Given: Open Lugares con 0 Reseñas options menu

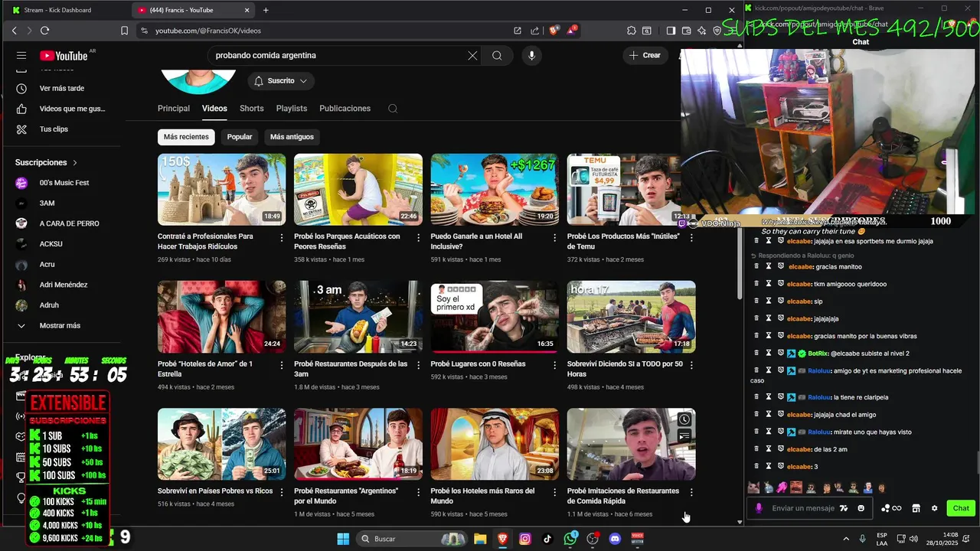Looking at the screenshot, I should click(555, 365).
